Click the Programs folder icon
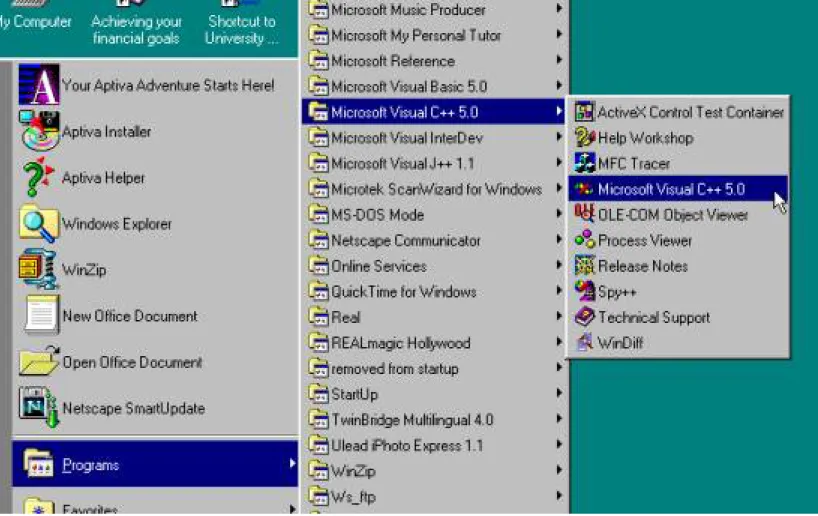Viewport: 818px width, 516px height. coord(39,463)
